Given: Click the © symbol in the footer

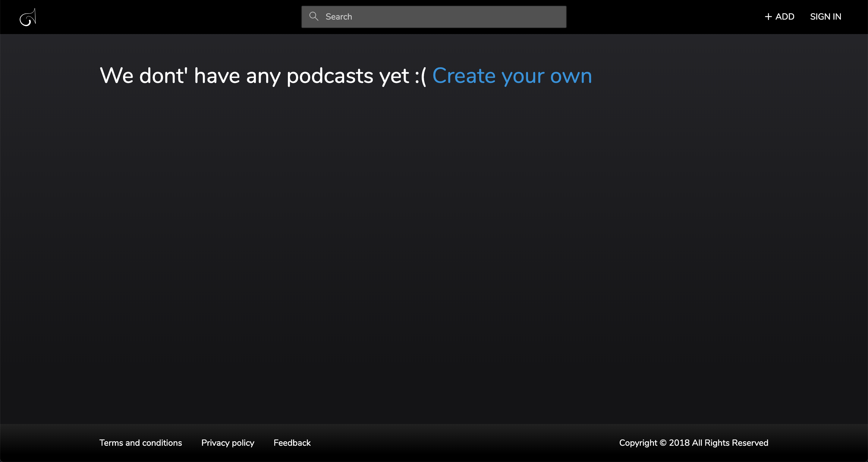Looking at the screenshot, I should [663, 443].
